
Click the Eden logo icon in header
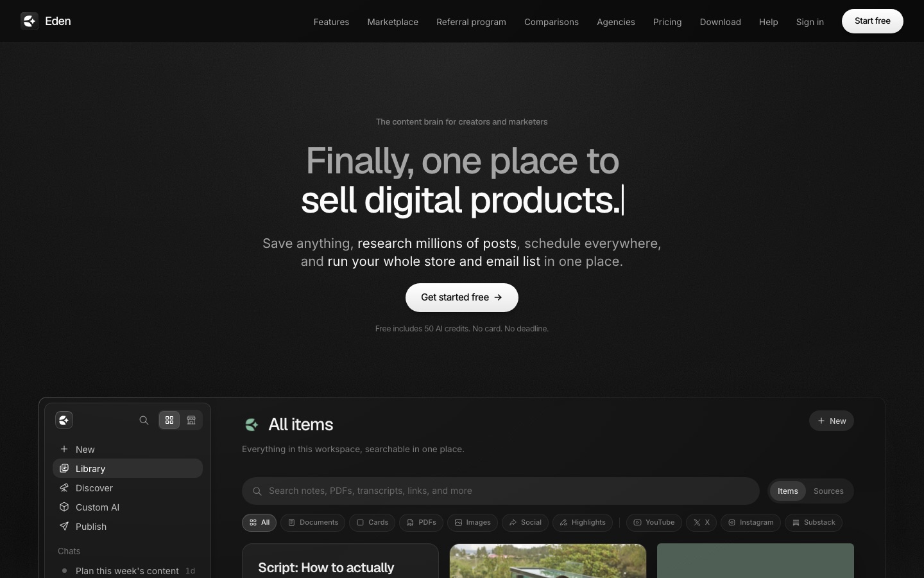(30, 21)
